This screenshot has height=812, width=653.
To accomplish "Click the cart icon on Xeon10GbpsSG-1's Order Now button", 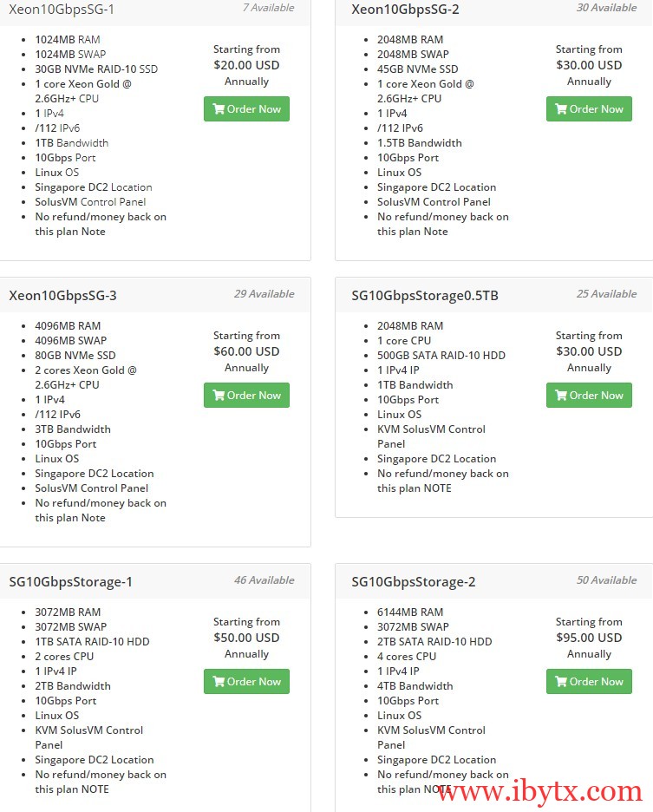I will point(220,109).
